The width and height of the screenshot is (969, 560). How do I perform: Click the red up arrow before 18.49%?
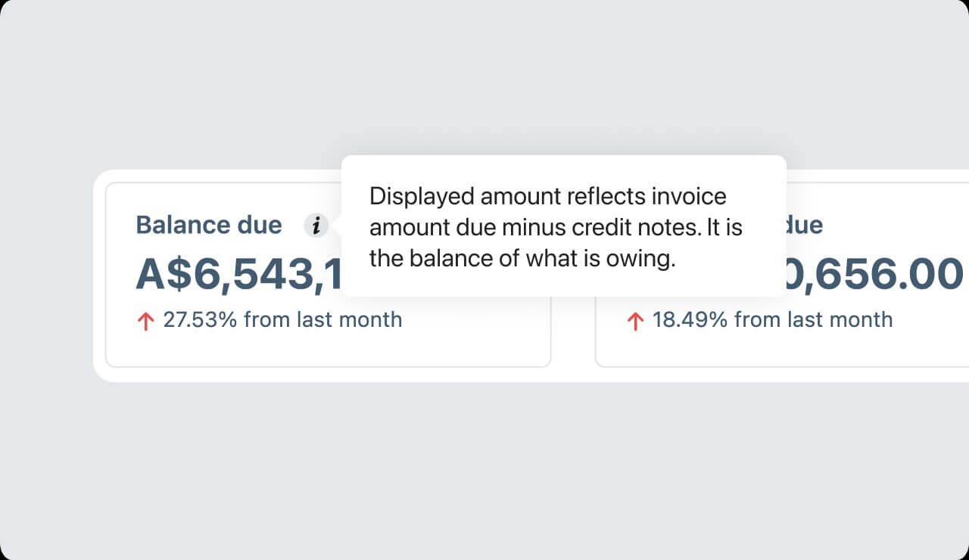(634, 321)
